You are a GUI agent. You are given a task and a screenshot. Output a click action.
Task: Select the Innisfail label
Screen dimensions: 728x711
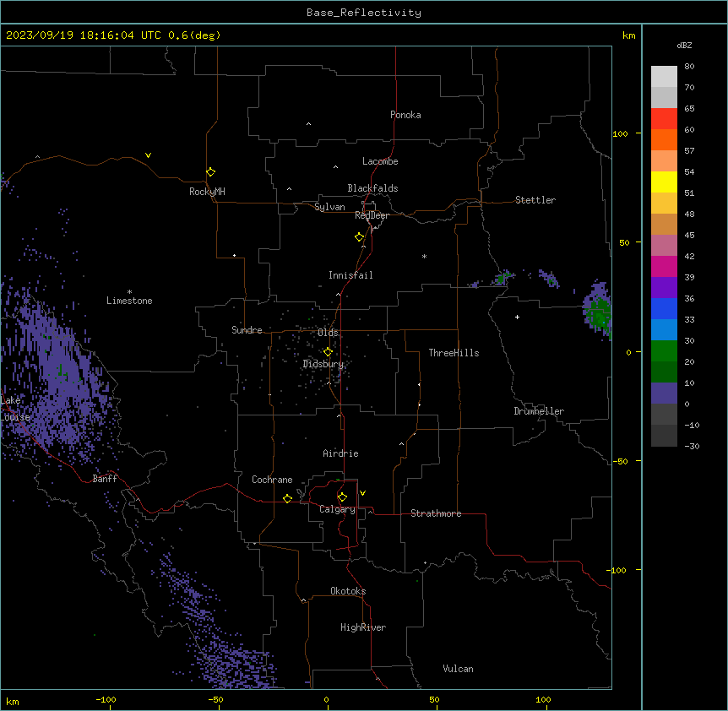(x=350, y=275)
